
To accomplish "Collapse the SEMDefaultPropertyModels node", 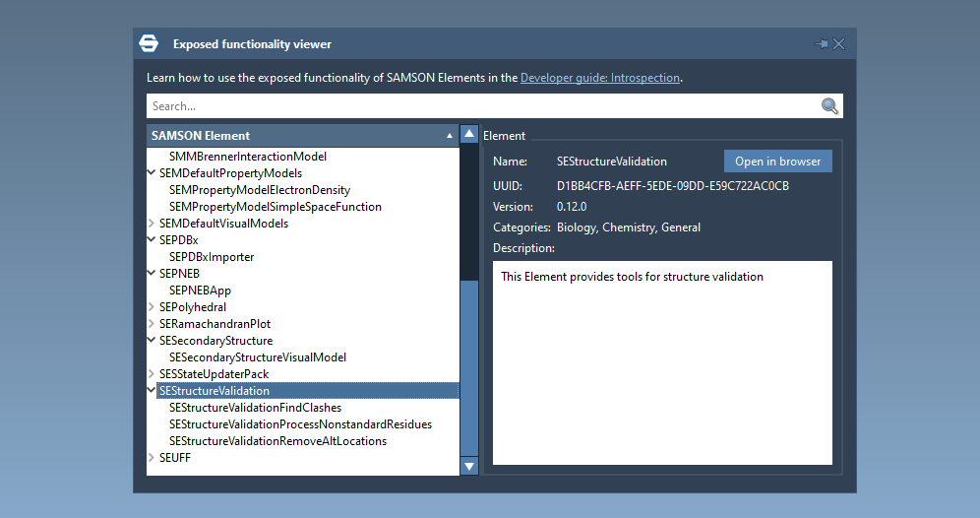I will point(152,173).
